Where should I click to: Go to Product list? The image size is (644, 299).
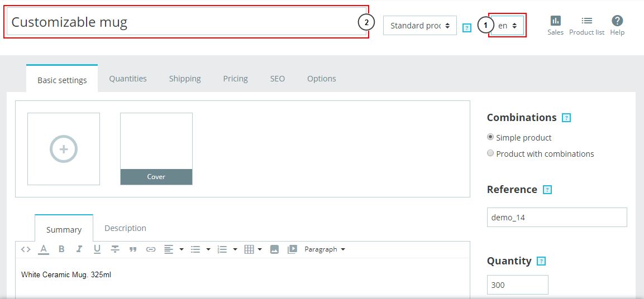[x=586, y=25]
